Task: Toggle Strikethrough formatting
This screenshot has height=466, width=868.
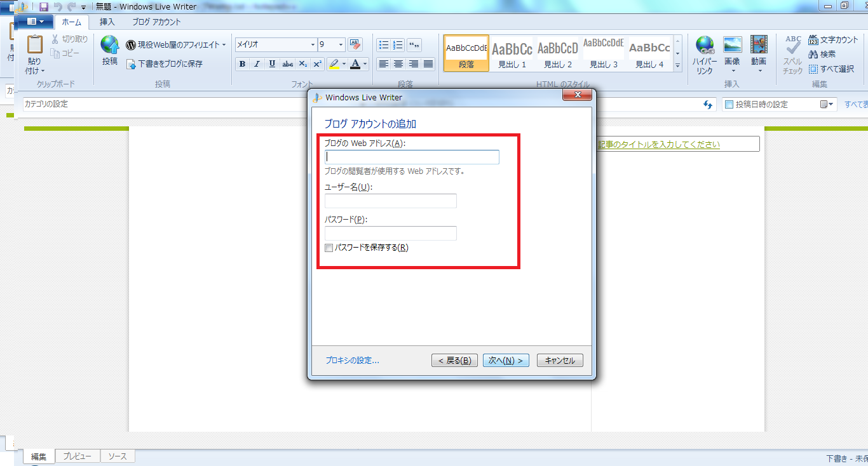Action: (288, 63)
